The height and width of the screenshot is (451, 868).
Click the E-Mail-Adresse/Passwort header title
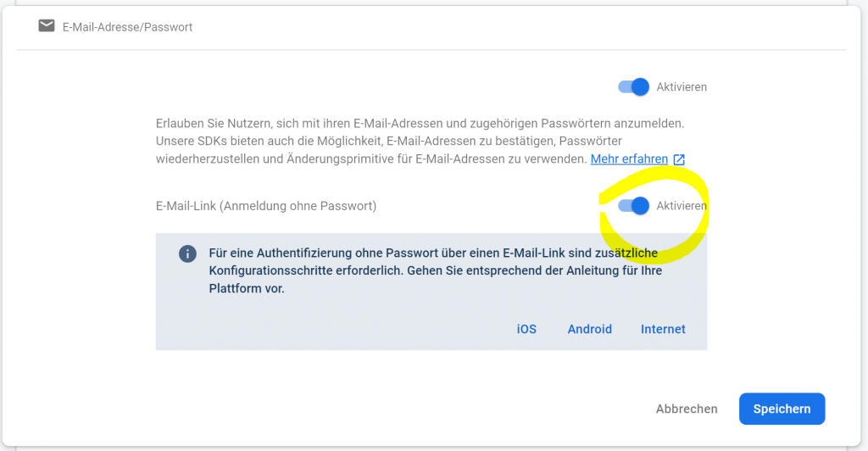coord(127,27)
